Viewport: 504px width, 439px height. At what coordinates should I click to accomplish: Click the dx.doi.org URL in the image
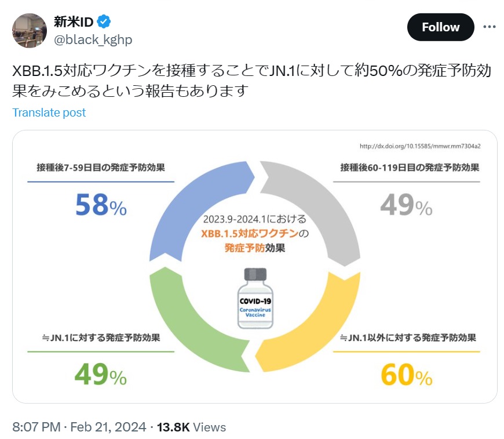419,146
